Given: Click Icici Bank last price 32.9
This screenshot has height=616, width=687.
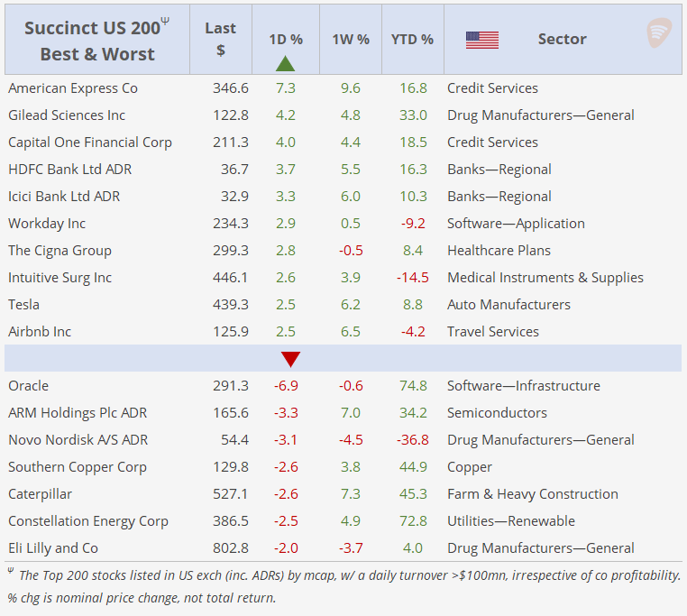Looking at the screenshot, I should 234,197.
